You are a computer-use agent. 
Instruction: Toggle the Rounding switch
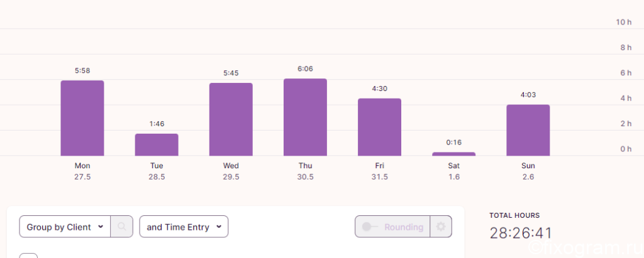(x=370, y=227)
